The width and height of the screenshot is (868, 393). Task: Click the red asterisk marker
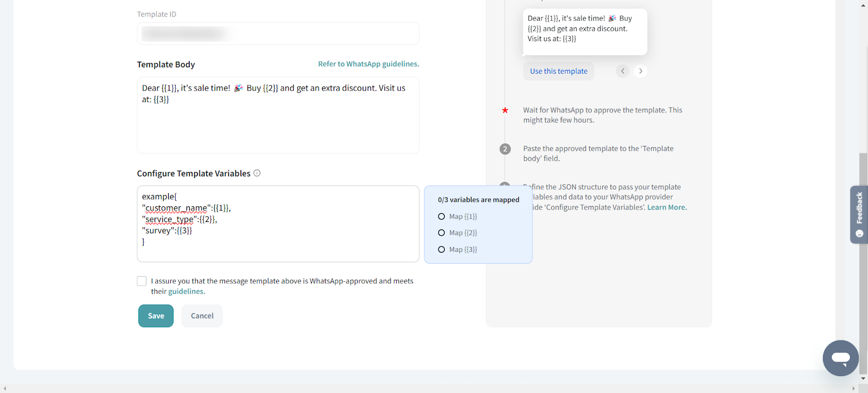505,110
